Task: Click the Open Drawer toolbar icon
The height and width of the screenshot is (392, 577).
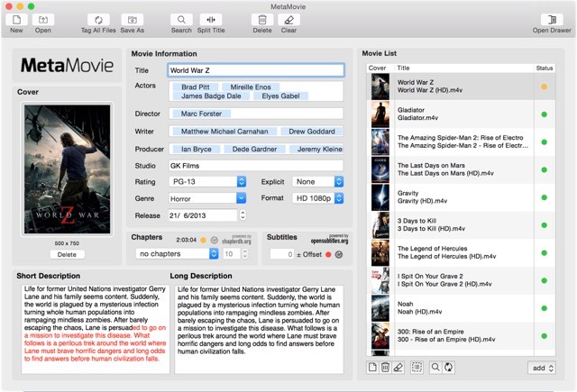Action: pos(552,20)
